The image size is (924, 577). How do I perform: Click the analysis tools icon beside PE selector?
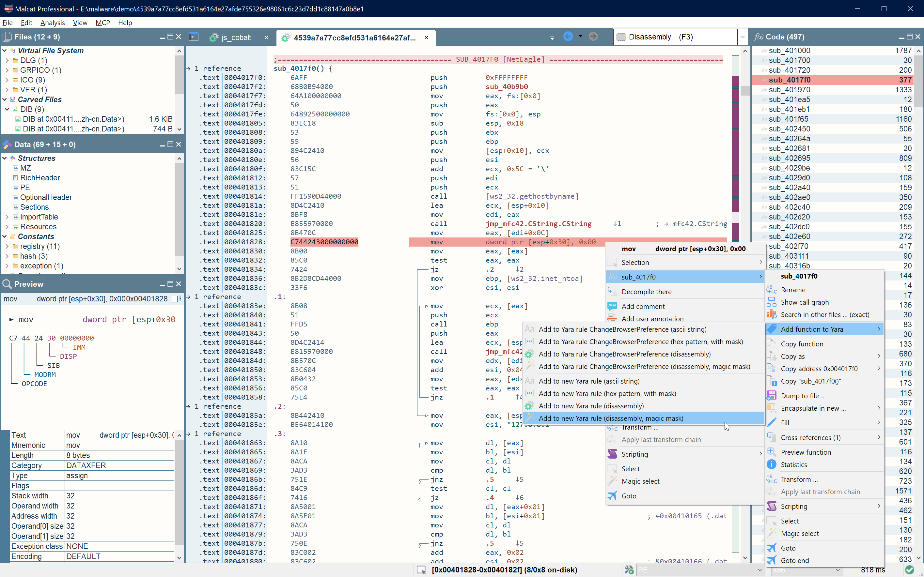629,570
